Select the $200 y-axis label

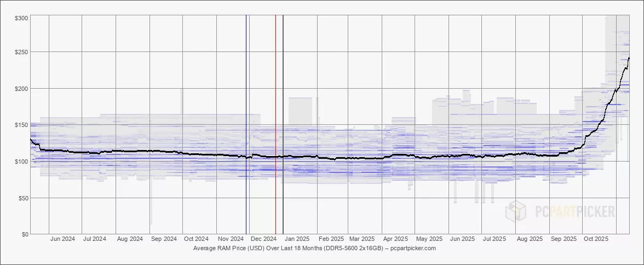point(21,89)
